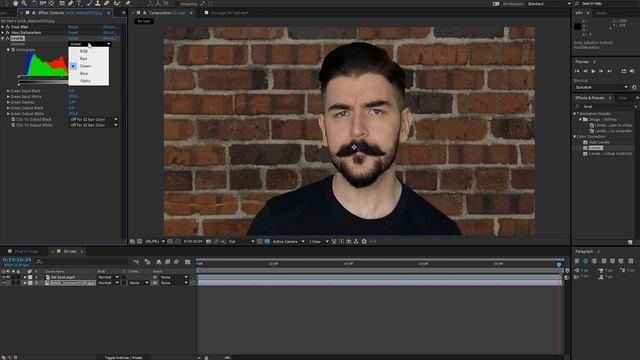
Task: Toggle loop option in Preview panel
Action: pyautogui.click(x=624, y=71)
